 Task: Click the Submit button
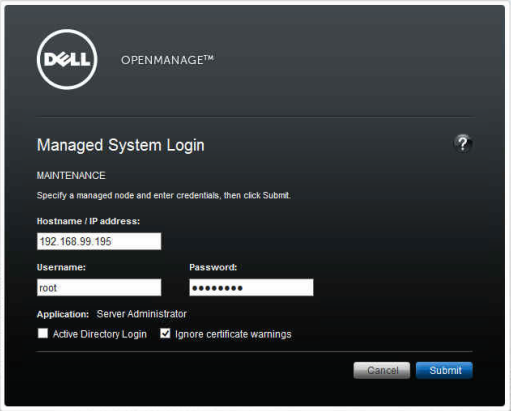444,370
